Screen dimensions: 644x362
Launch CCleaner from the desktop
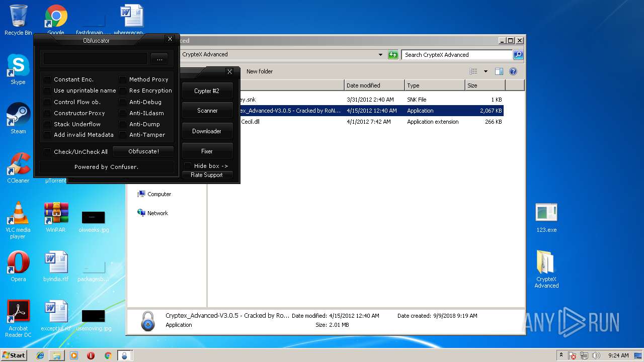tap(18, 167)
